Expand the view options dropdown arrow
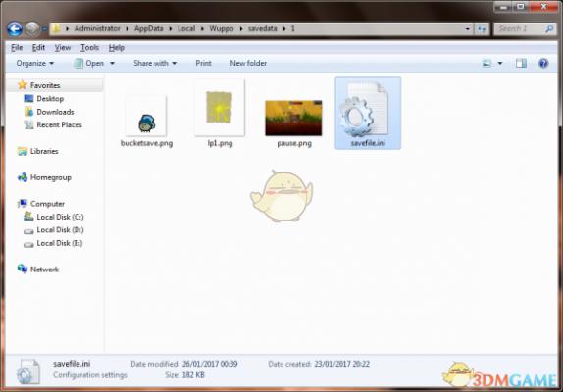This screenshot has width=563, height=392. (500, 64)
